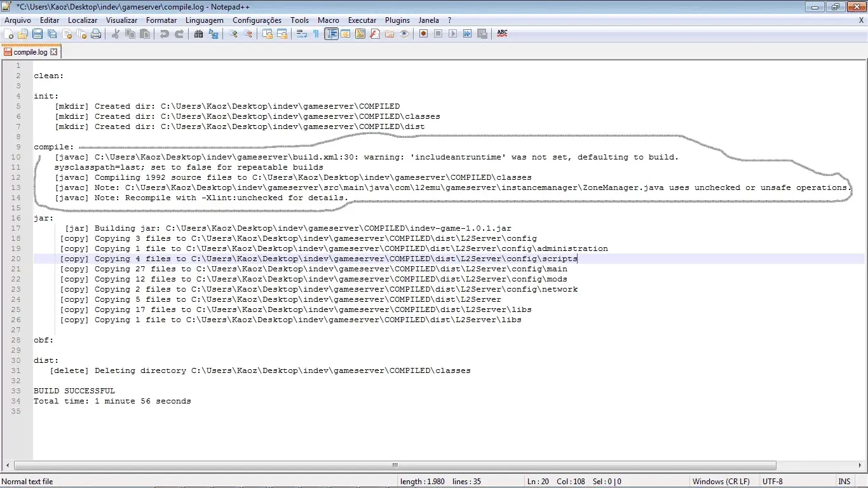Open the Linguagem menu

coord(204,20)
